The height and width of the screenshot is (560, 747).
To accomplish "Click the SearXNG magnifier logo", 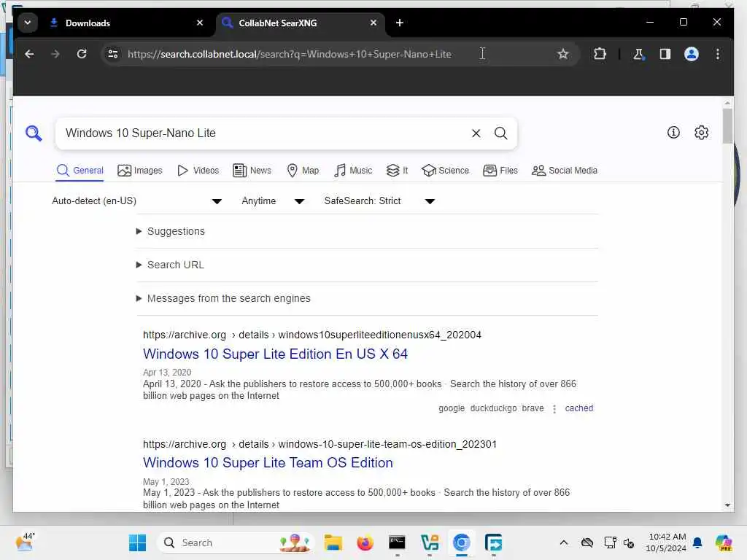I will [x=34, y=133].
